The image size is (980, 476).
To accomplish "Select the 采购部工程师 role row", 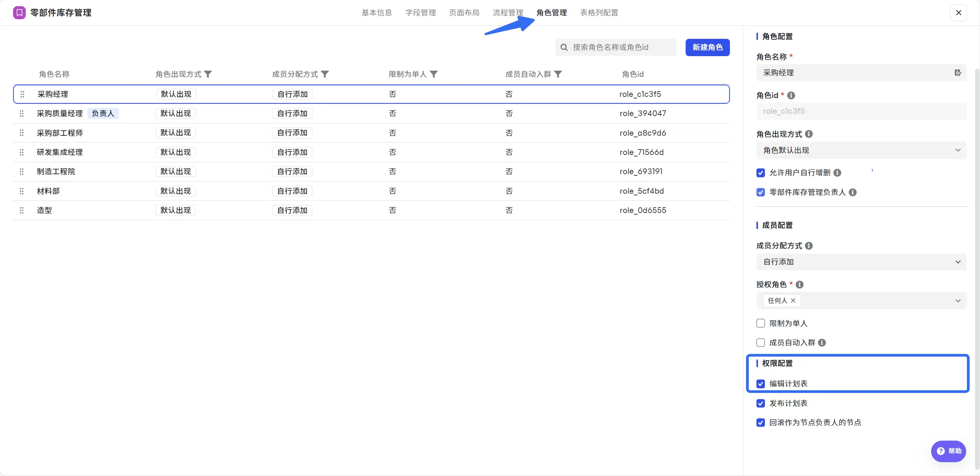I will pyautogui.click(x=371, y=133).
